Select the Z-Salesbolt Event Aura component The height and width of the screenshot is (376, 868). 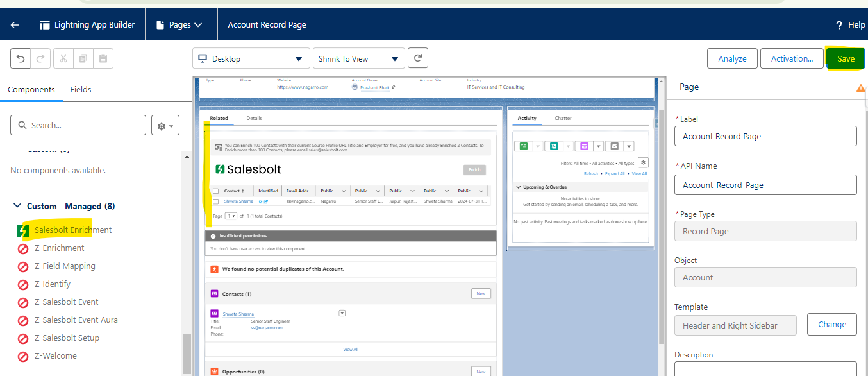click(76, 320)
